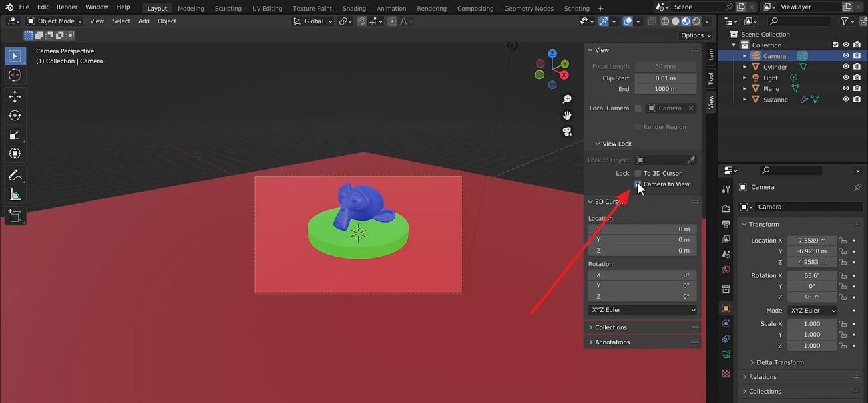The image size is (868, 403).
Task: Enable the Lock To 3D Cursor option
Action: [638, 173]
